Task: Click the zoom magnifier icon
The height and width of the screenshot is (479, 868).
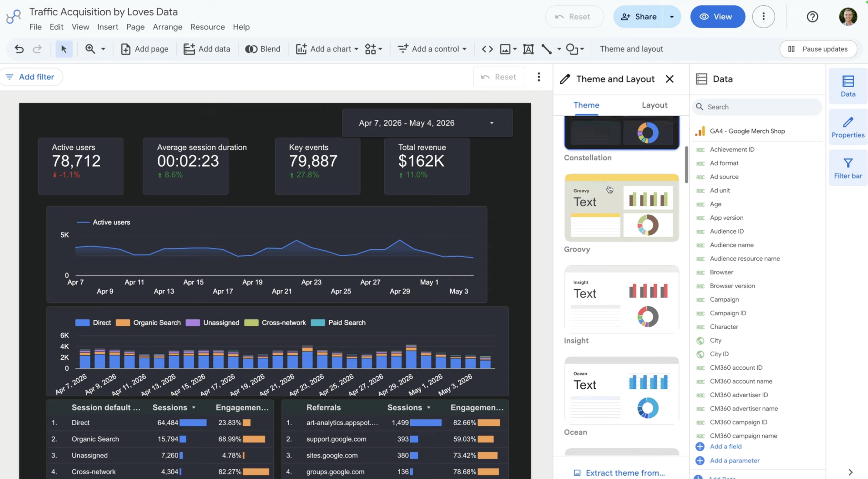Action: click(x=90, y=49)
